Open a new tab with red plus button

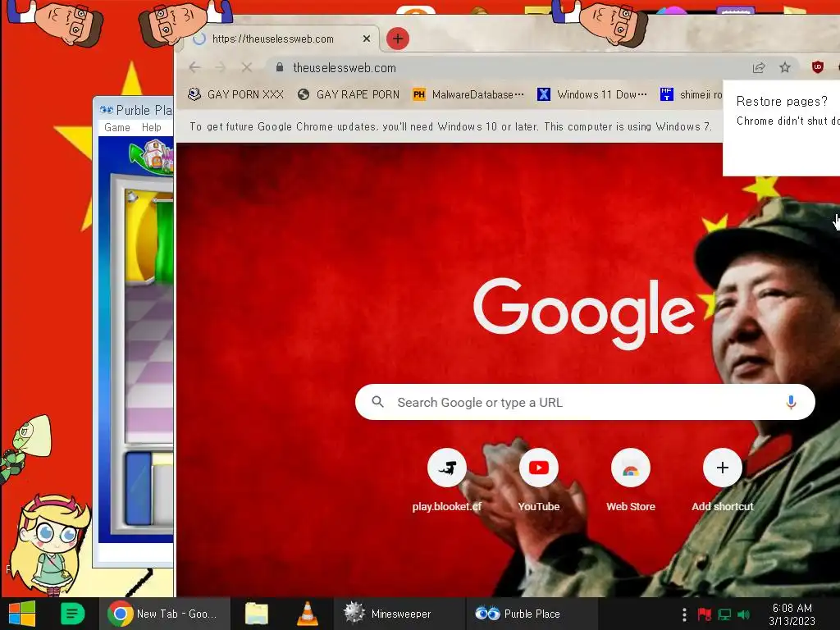tap(398, 39)
